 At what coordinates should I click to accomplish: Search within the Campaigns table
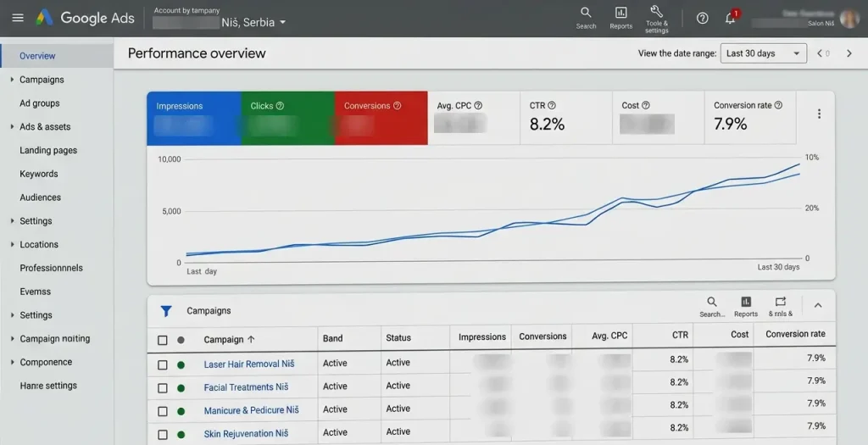pyautogui.click(x=712, y=307)
